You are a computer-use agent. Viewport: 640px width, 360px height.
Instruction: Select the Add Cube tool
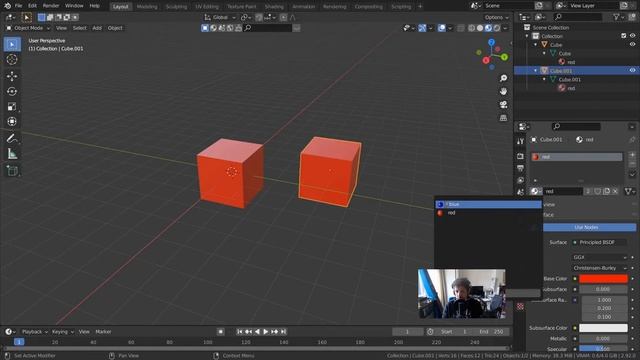point(12,171)
